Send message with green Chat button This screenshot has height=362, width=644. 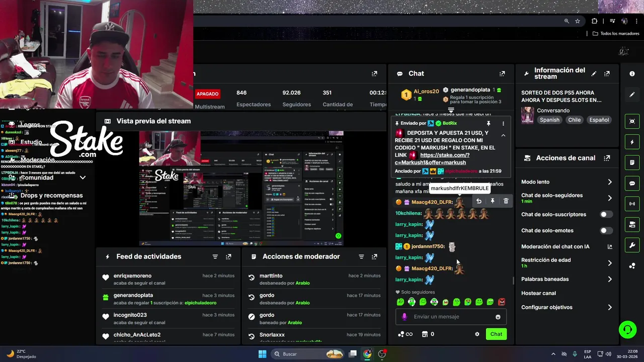point(496,334)
